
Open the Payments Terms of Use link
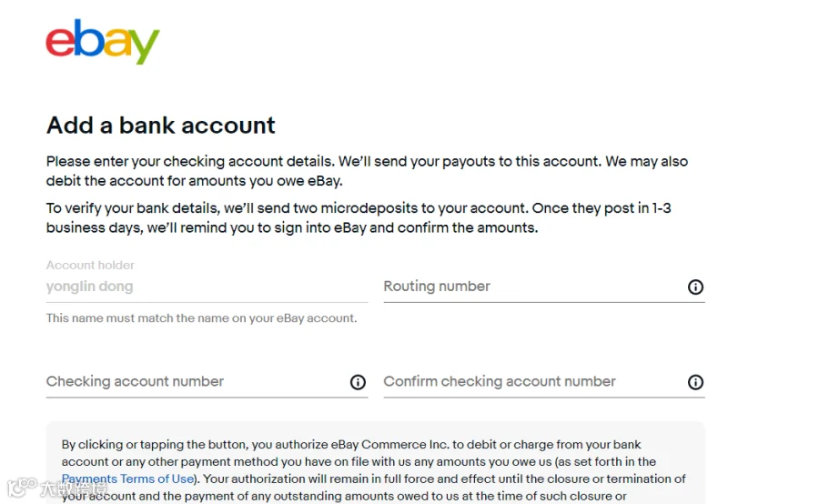128,479
